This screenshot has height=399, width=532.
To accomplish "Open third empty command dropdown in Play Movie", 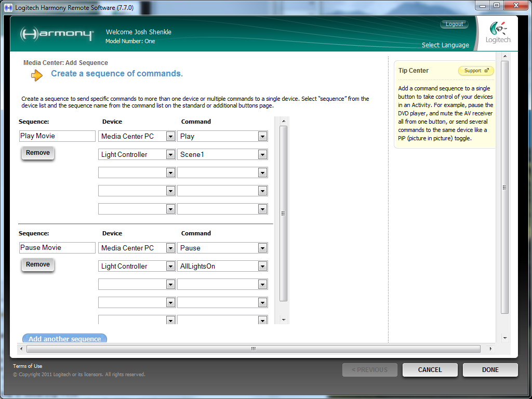I will [222, 172].
